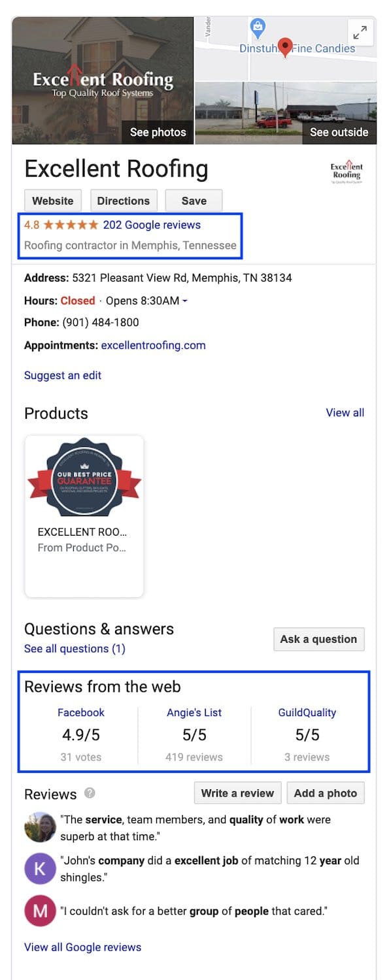The width and height of the screenshot is (389, 980).
Task: Click the blue shopping bag map marker
Action: pos(258,27)
